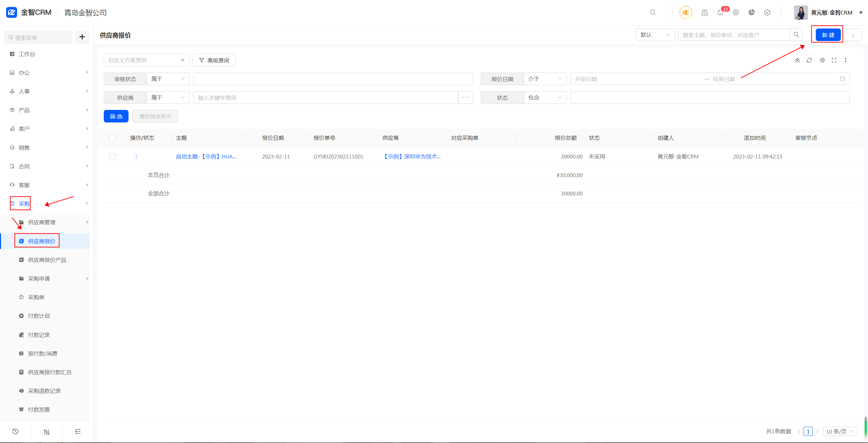868x443 pixels.
Task: Click the search icon beside keyword field
Action: [x=796, y=35]
